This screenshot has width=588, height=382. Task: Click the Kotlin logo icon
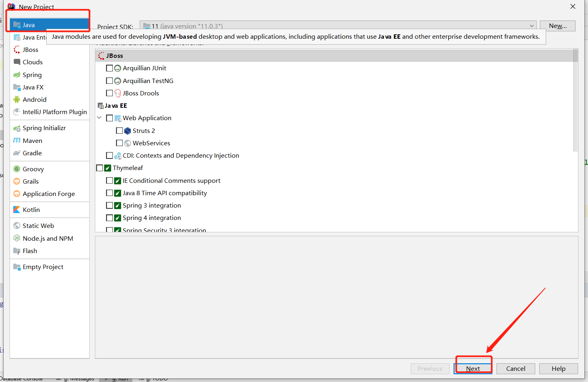pyautogui.click(x=17, y=210)
